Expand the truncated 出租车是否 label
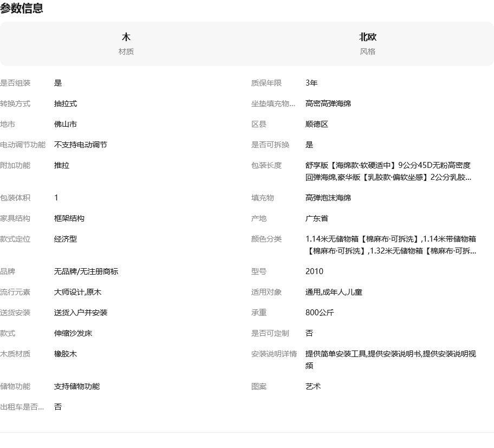The image size is (494, 448). (22, 407)
